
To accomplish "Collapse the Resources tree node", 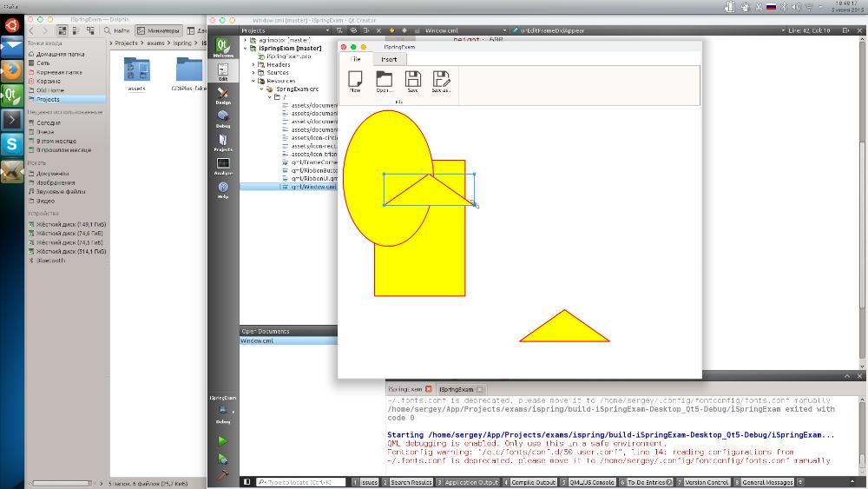I will [x=253, y=81].
